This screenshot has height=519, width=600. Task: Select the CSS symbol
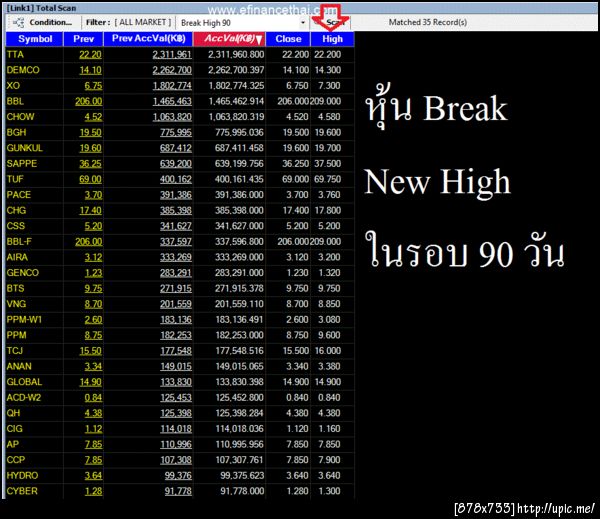click(16, 226)
